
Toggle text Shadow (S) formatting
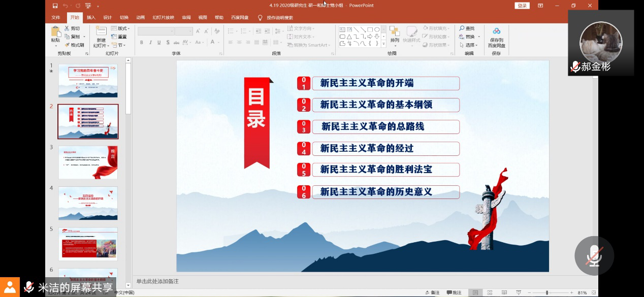click(168, 43)
